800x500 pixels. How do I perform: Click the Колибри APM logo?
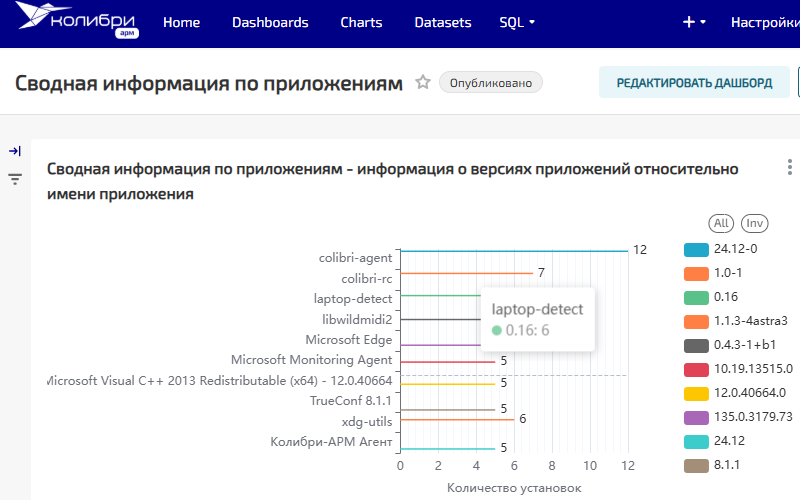pyautogui.click(x=78, y=20)
